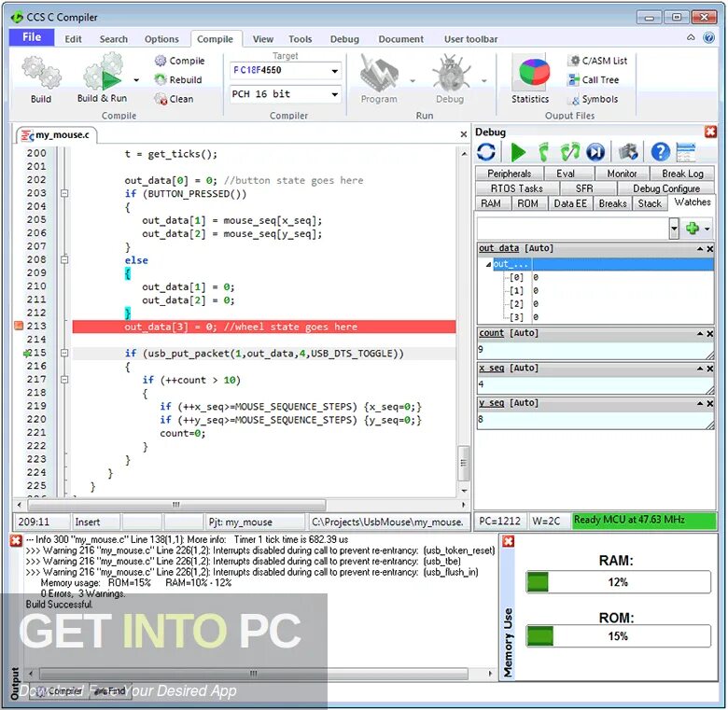Open the Call Tree output file

tap(594, 80)
